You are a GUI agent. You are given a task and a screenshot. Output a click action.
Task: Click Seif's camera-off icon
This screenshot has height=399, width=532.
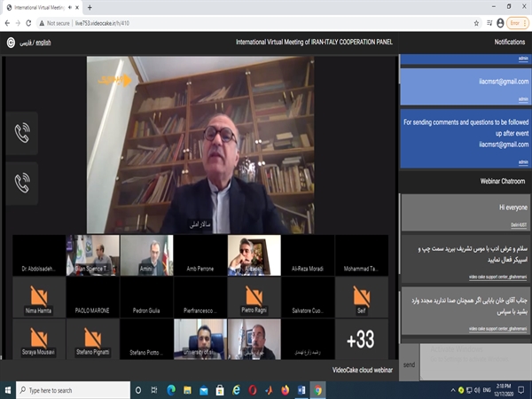pyautogui.click(x=362, y=296)
